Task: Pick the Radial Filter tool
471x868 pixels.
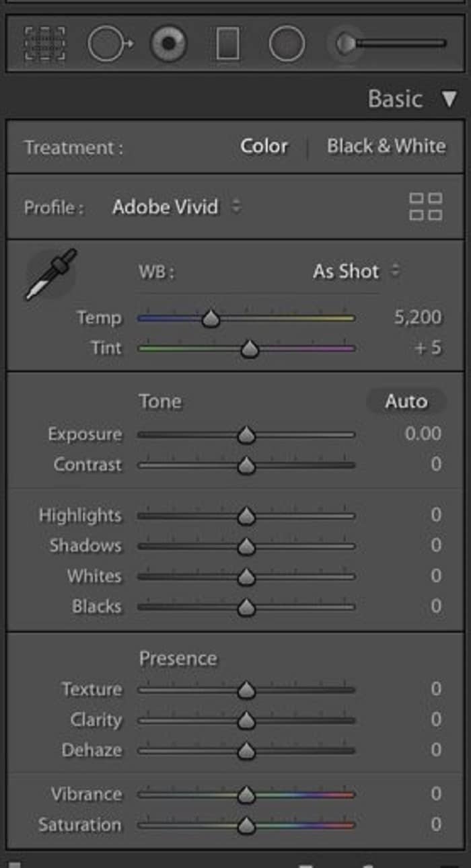Action: pyautogui.click(x=287, y=44)
